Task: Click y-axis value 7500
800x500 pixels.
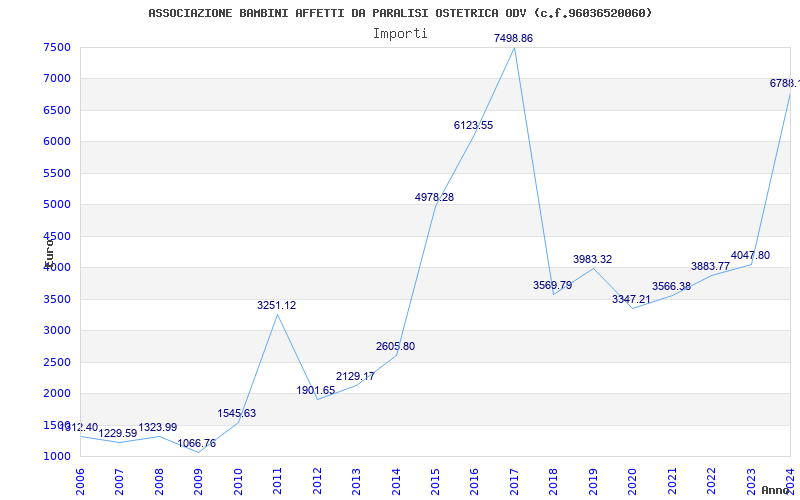Action: point(57,47)
